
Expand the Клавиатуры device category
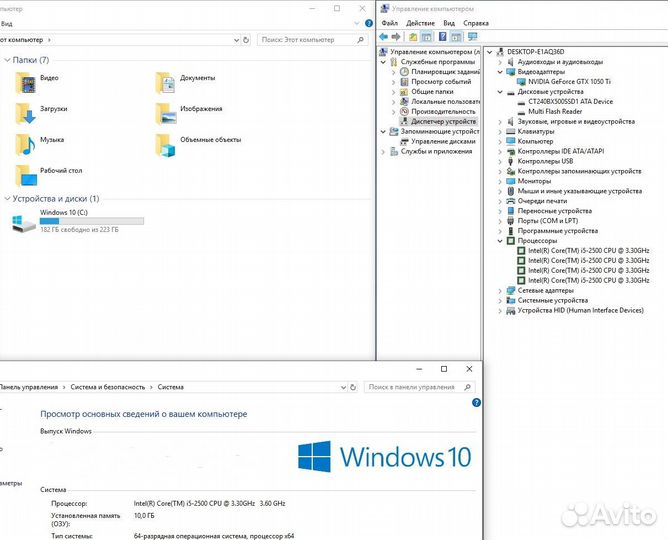501,131
